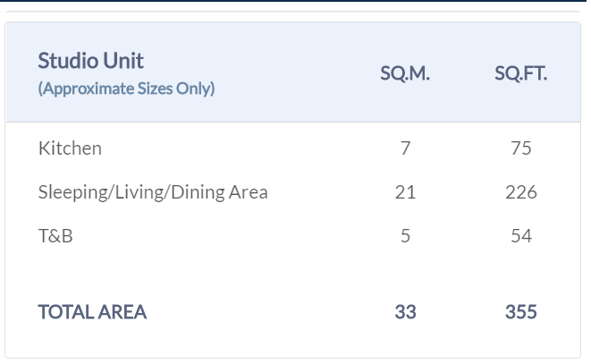The image size is (591, 364).
Task: Click the Kitchen row label
Action: click(70, 148)
